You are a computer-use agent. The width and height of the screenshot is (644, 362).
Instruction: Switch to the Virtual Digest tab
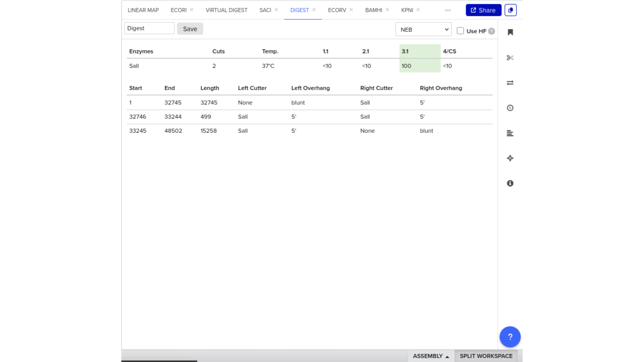(x=226, y=10)
